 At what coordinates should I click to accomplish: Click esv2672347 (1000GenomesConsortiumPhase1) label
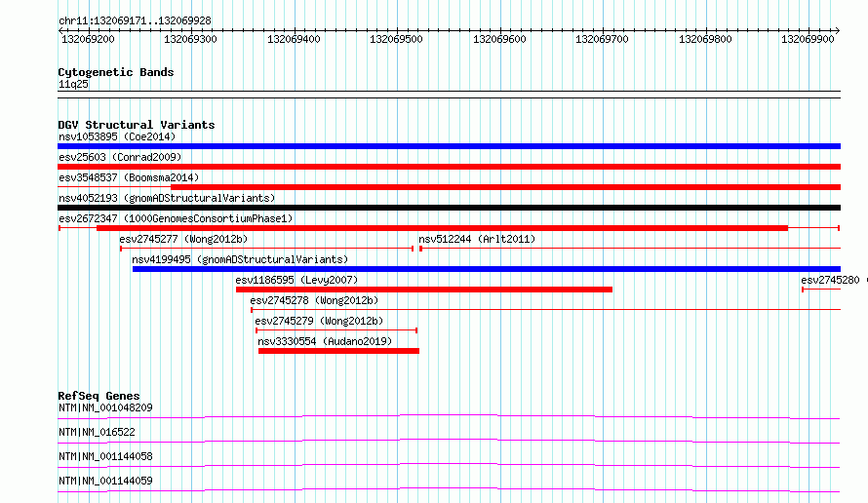[x=176, y=218]
